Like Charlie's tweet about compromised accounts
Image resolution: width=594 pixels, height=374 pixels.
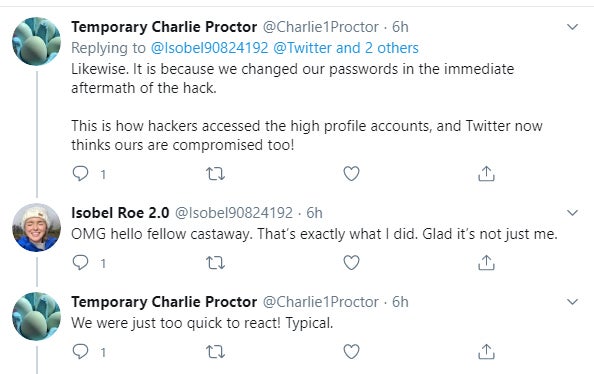pyautogui.click(x=351, y=174)
